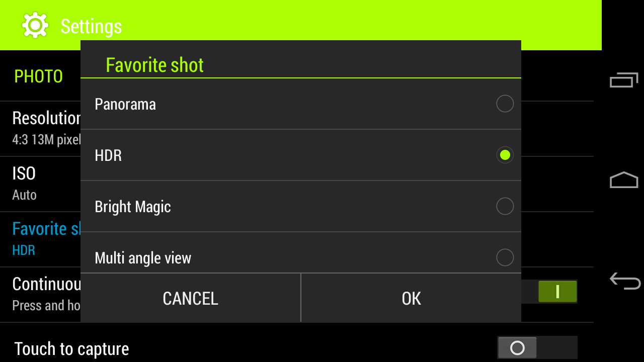Tap the Settings gear icon

pos(35,25)
